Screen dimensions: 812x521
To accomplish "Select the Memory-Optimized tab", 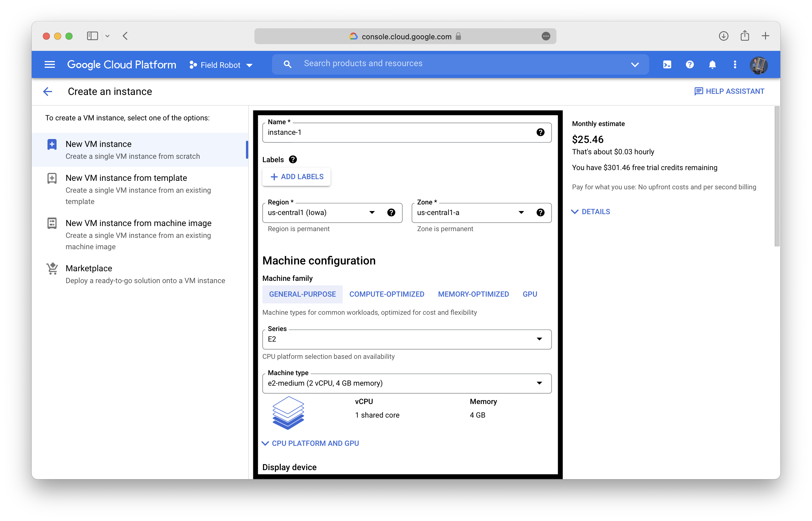I will pos(473,294).
